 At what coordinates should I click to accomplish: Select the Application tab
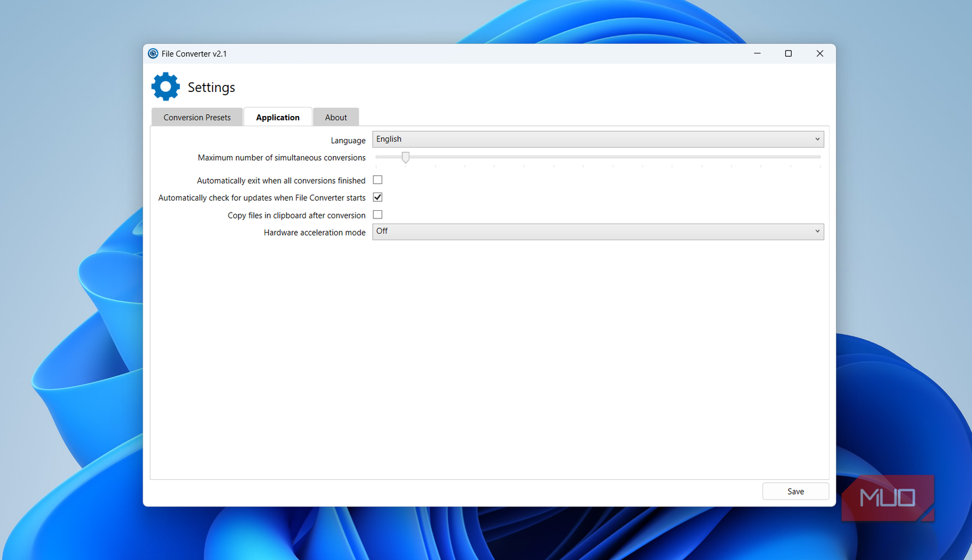coord(277,117)
